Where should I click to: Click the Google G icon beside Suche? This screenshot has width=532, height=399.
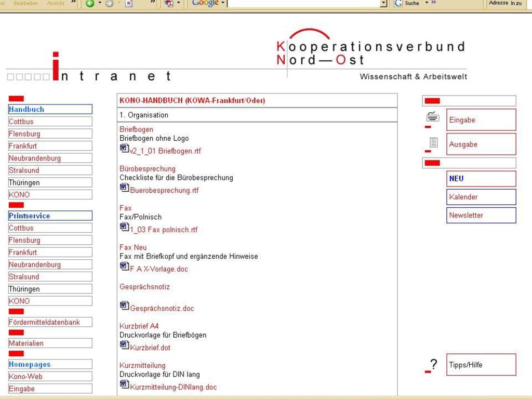coord(397,4)
